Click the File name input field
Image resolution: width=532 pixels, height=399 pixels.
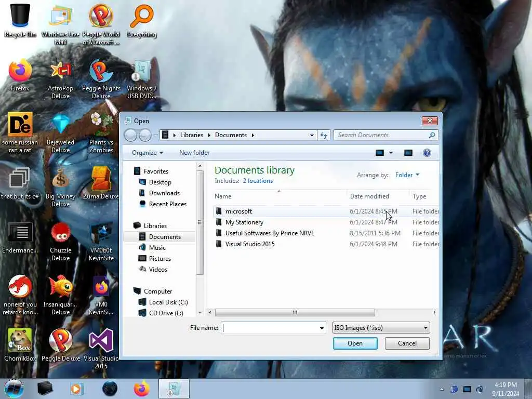pyautogui.click(x=270, y=328)
